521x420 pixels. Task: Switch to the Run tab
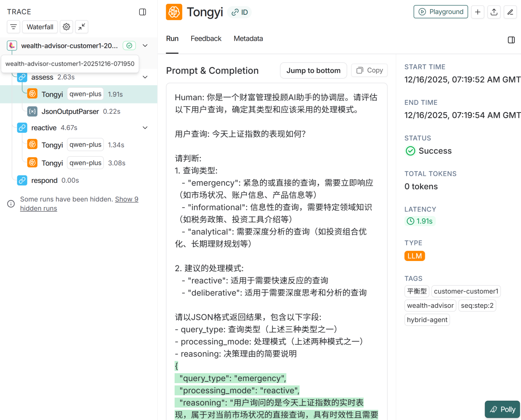pos(172,39)
